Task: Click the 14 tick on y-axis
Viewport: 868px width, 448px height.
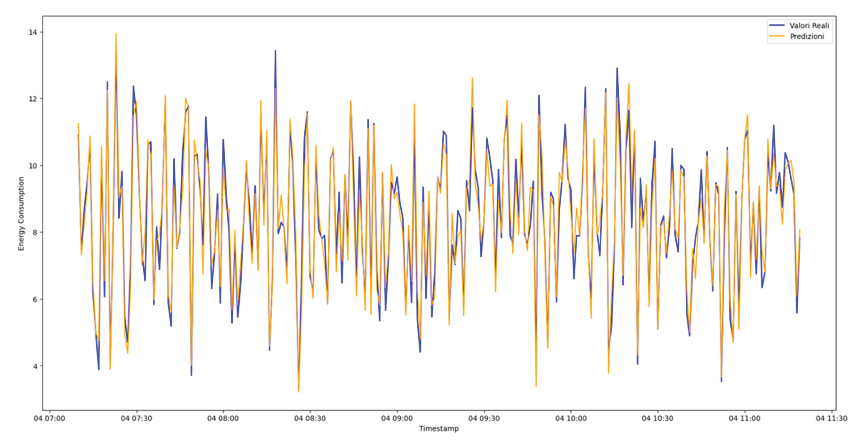Action: point(33,32)
